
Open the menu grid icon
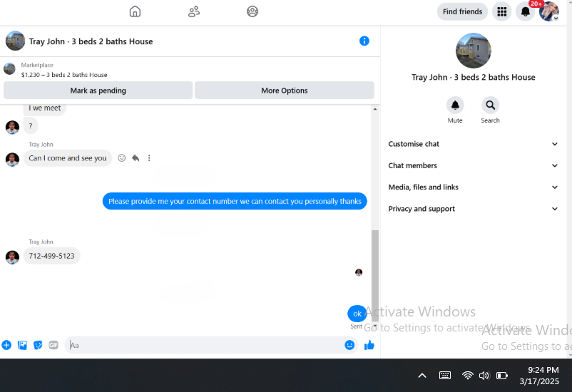(501, 11)
